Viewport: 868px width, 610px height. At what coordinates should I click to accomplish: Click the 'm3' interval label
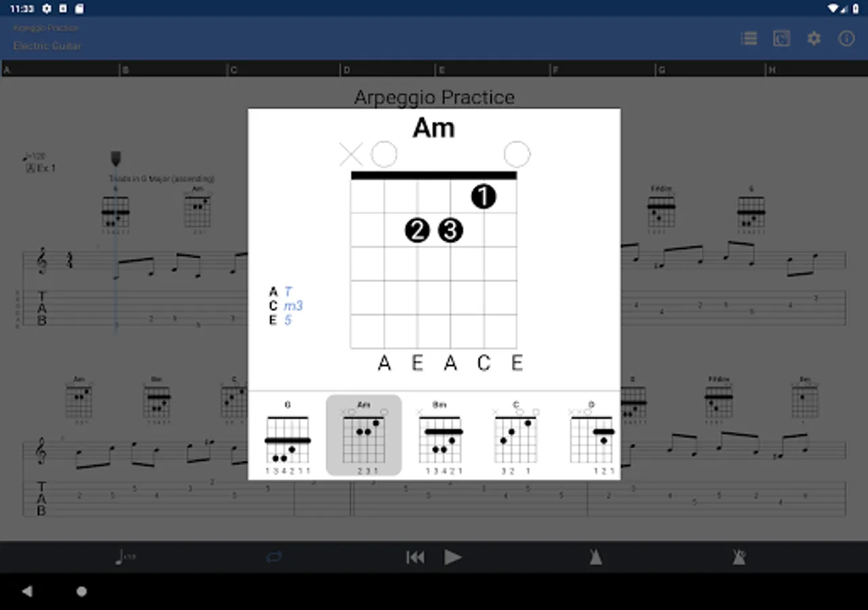click(293, 306)
